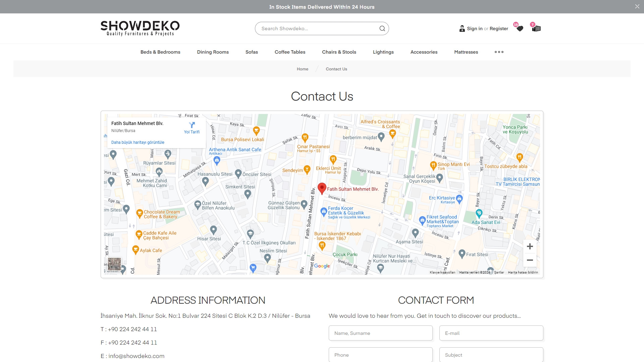644x362 pixels.
Task: Select the Ferda Koçer Estetik marker
Action: click(323, 212)
